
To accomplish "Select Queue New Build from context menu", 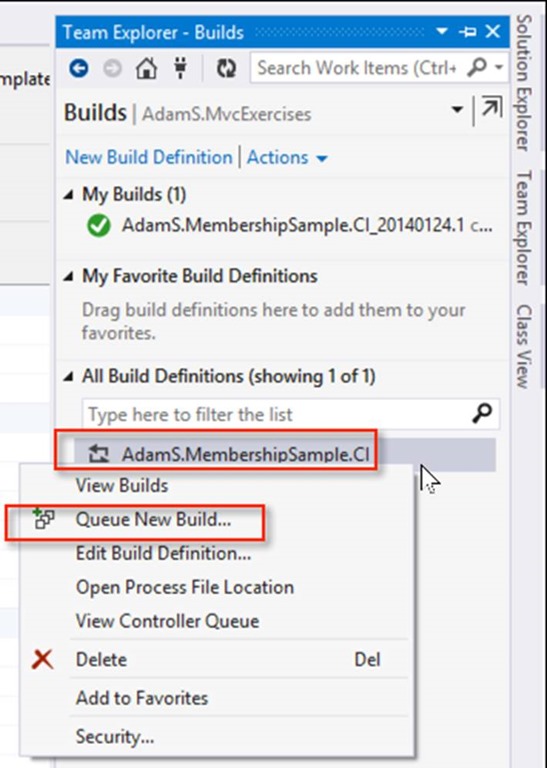I will [x=153, y=520].
